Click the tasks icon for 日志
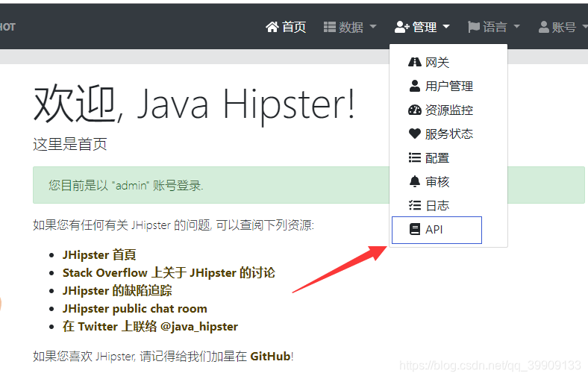 415,205
